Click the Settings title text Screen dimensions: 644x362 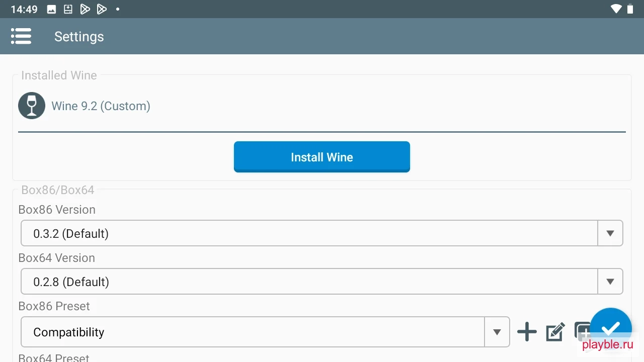click(x=79, y=37)
